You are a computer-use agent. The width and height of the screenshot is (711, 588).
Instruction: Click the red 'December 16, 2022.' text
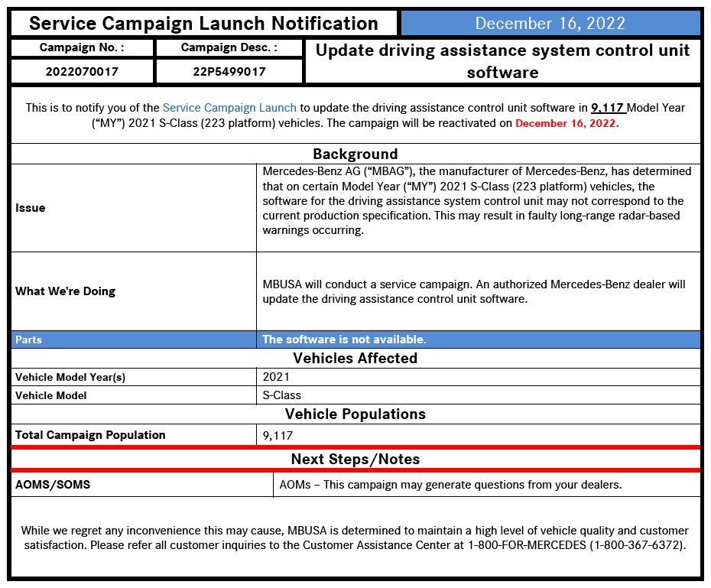pos(567,123)
